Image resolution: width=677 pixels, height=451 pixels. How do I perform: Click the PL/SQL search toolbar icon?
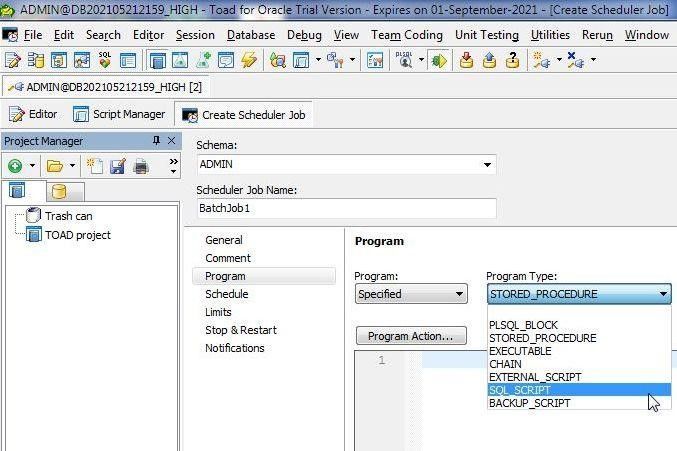click(x=404, y=60)
